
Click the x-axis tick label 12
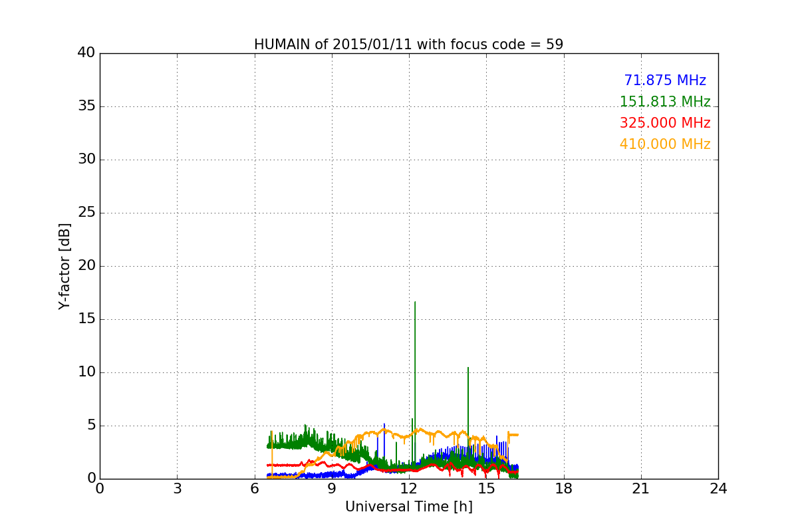tap(409, 489)
